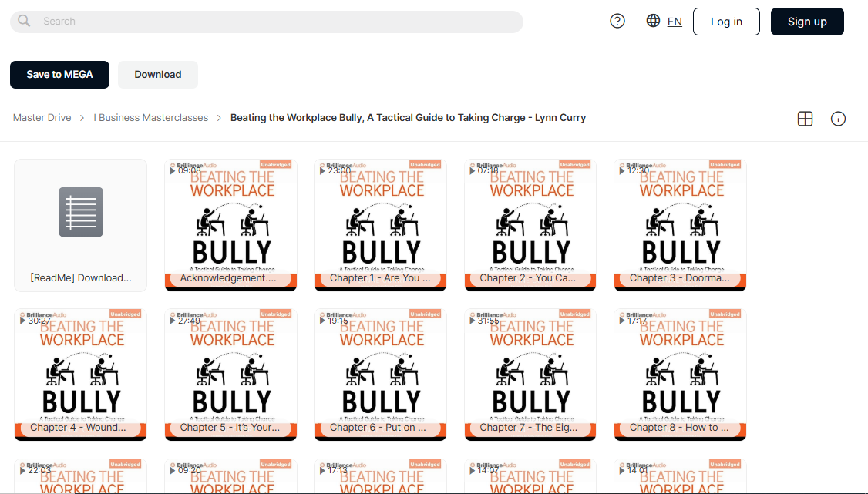
Task: Click the Acknowledgement.... file label
Action: coord(228,277)
